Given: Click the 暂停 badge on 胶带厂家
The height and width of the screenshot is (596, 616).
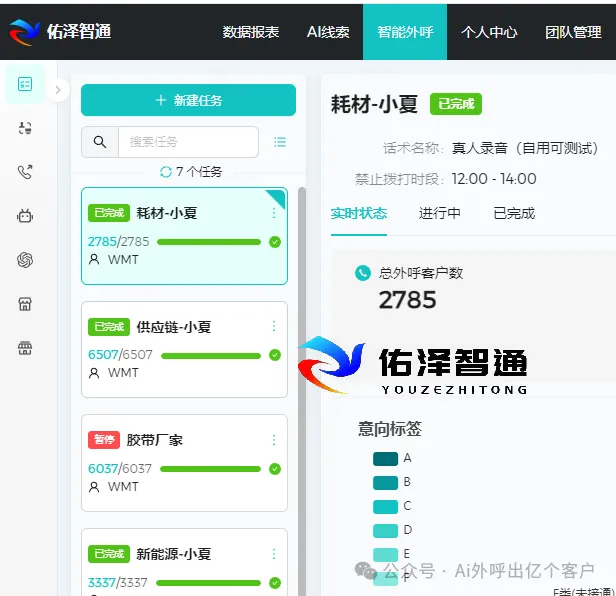Looking at the screenshot, I should click(x=104, y=440).
